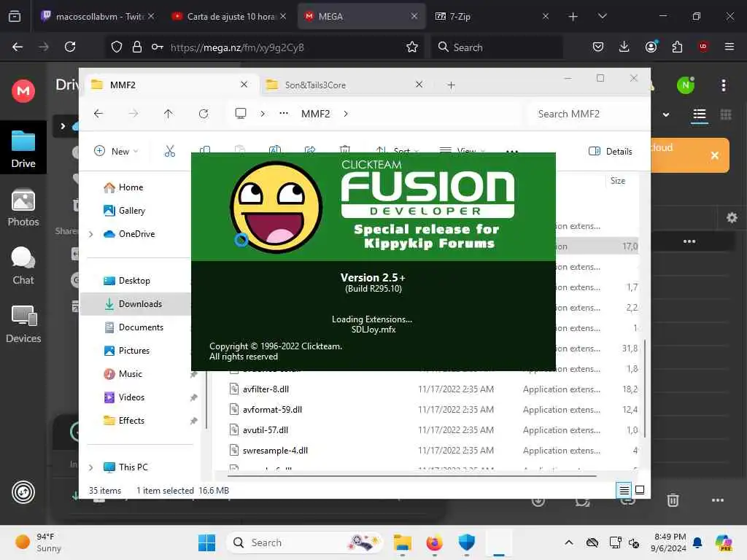Viewport: 747px width, 560px height.
Task: Click Cut icon in Explorer toolbar
Action: (169, 151)
